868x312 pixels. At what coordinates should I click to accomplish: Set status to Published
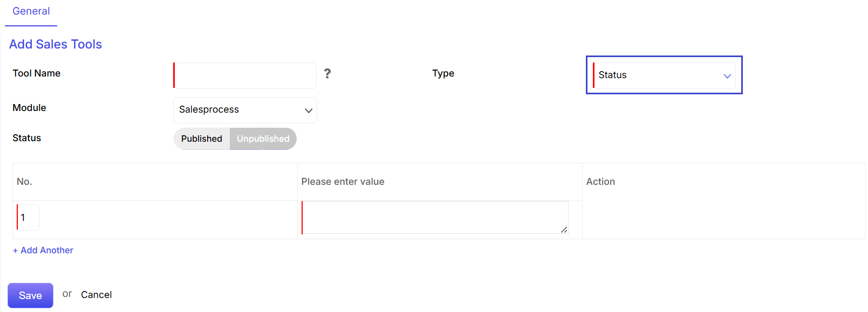(202, 138)
